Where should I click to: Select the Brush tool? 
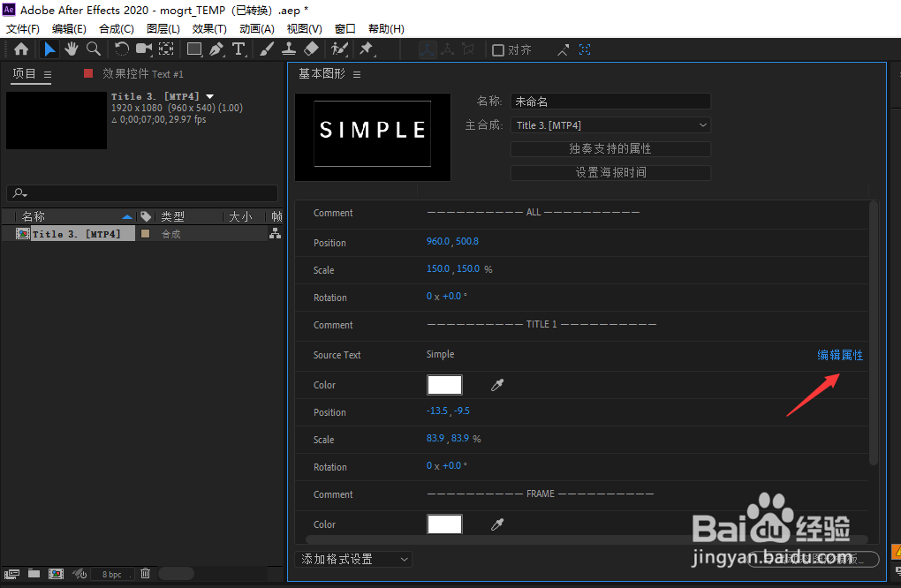point(266,49)
